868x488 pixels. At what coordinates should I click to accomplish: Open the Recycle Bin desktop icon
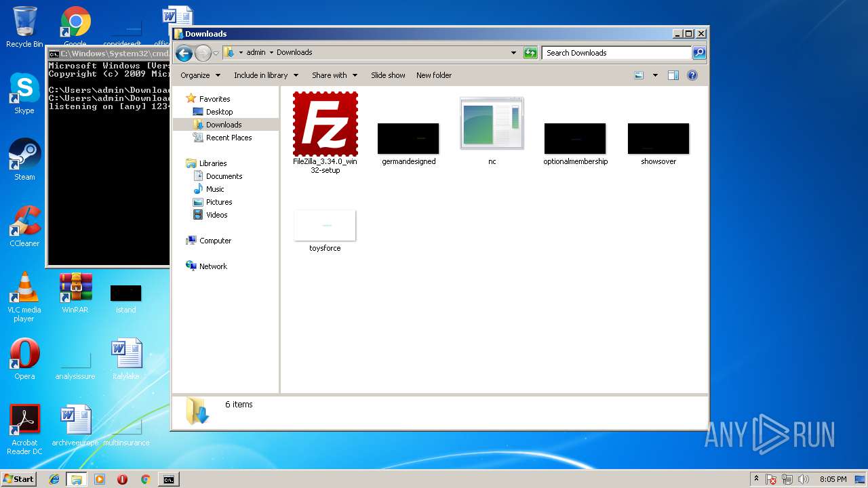point(24,27)
